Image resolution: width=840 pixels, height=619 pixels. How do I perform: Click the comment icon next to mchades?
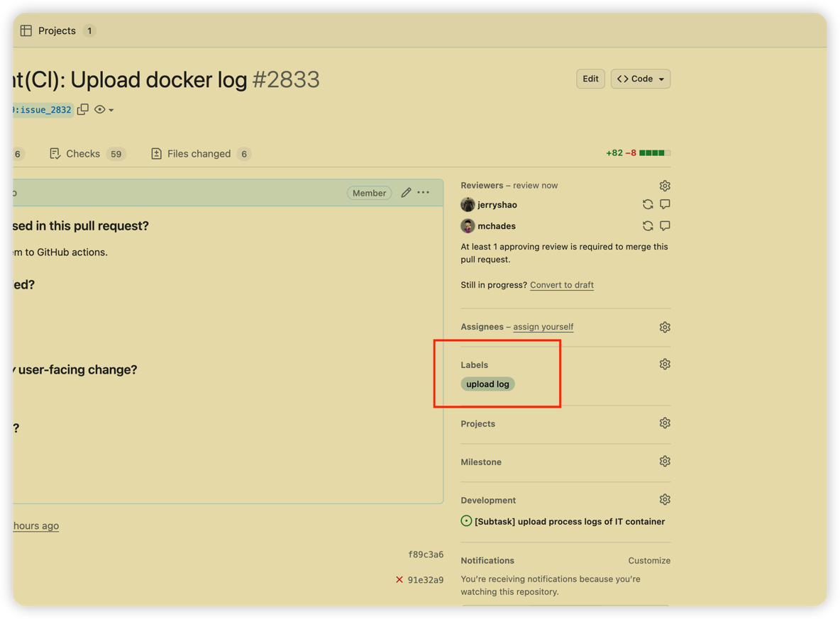pos(665,225)
